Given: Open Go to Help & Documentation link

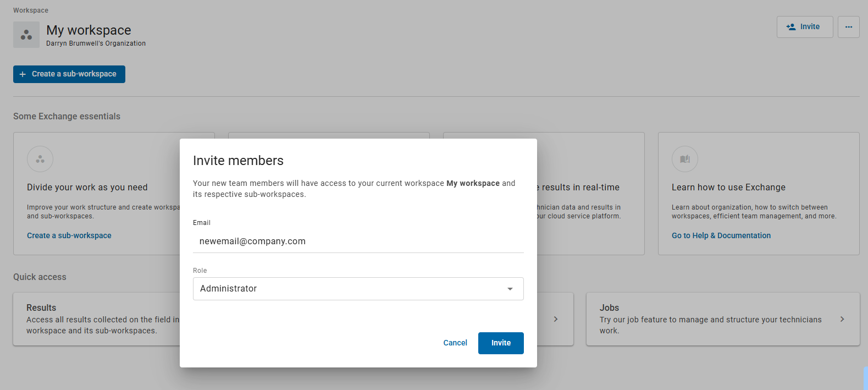Looking at the screenshot, I should [721, 235].
